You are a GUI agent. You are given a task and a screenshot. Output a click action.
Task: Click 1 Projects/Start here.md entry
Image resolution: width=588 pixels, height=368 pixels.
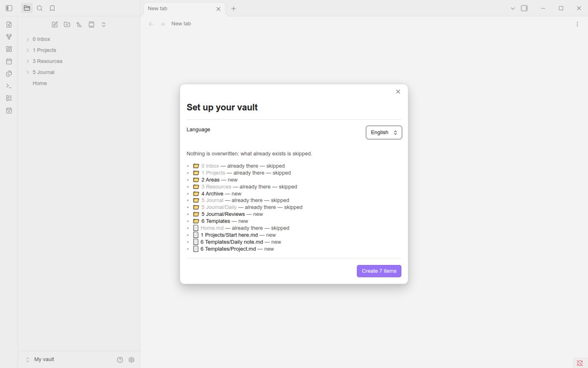click(229, 235)
